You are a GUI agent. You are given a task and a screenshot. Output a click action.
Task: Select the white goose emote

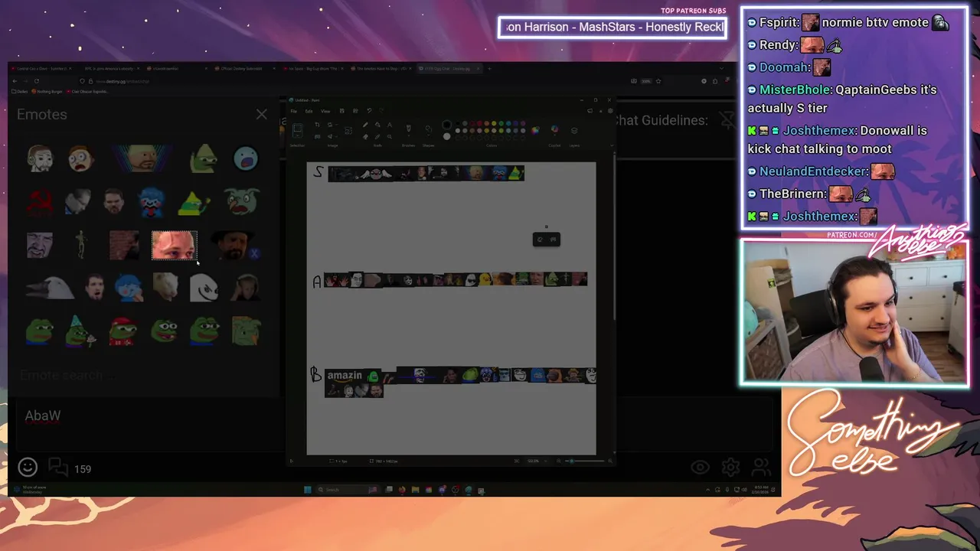pyautogui.click(x=49, y=288)
